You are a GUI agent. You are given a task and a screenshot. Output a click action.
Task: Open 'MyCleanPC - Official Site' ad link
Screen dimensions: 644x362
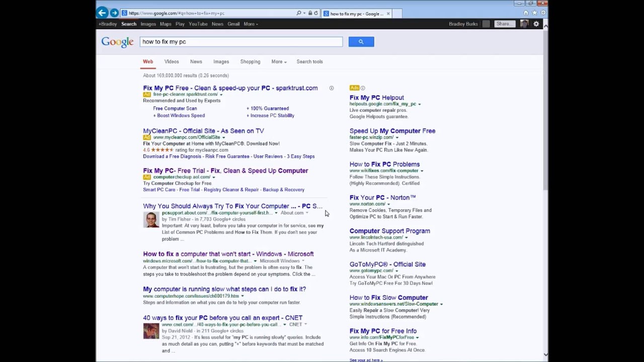203,131
